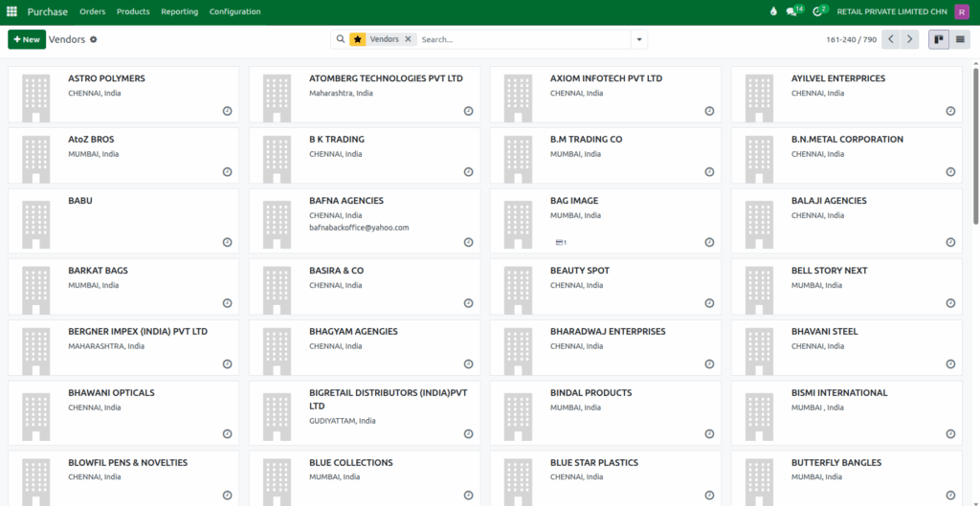Open the apps grid menu icon
Image resolution: width=980 pixels, height=506 pixels.
[11, 11]
